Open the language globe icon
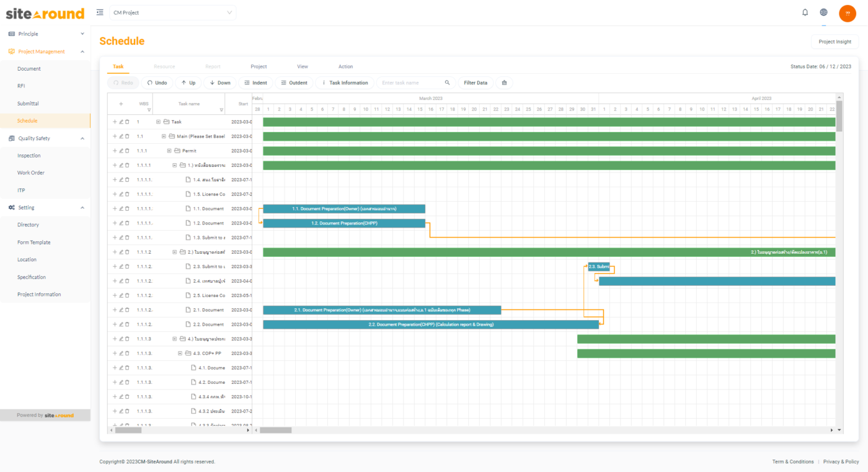 pos(823,12)
